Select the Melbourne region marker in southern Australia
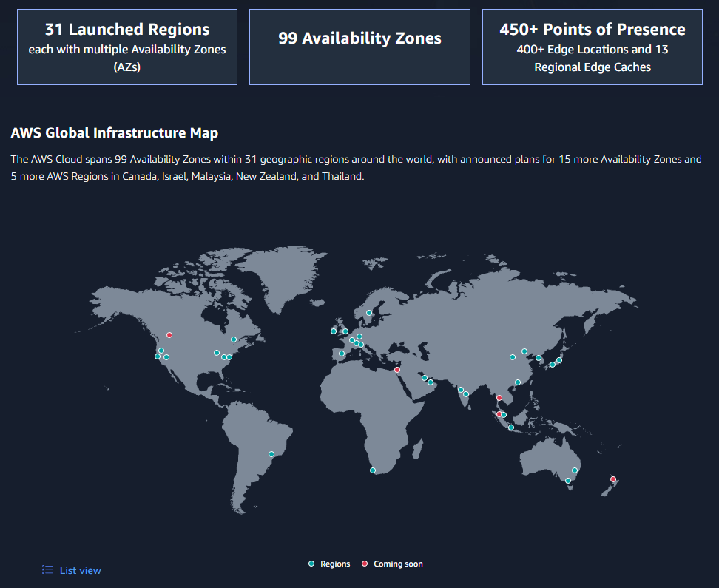This screenshot has height=588, width=719. pyautogui.click(x=568, y=481)
